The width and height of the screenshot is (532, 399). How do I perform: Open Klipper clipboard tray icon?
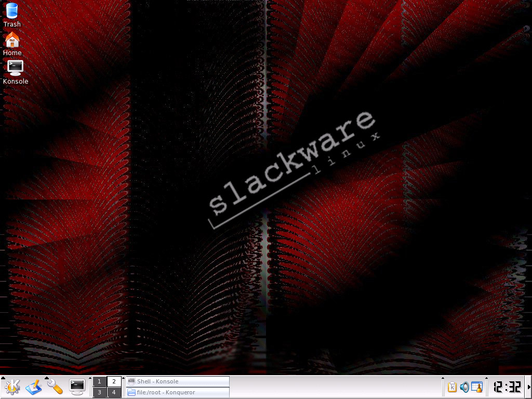(453, 387)
